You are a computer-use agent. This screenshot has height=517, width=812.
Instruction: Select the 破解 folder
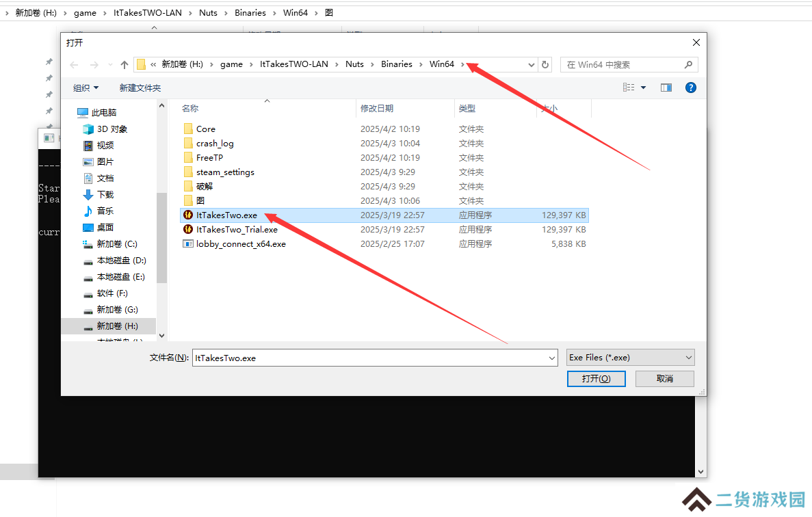coord(198,186)
